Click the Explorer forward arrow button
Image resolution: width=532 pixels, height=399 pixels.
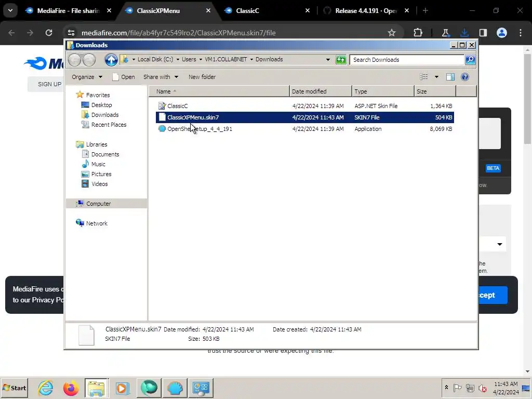[89, 60]
